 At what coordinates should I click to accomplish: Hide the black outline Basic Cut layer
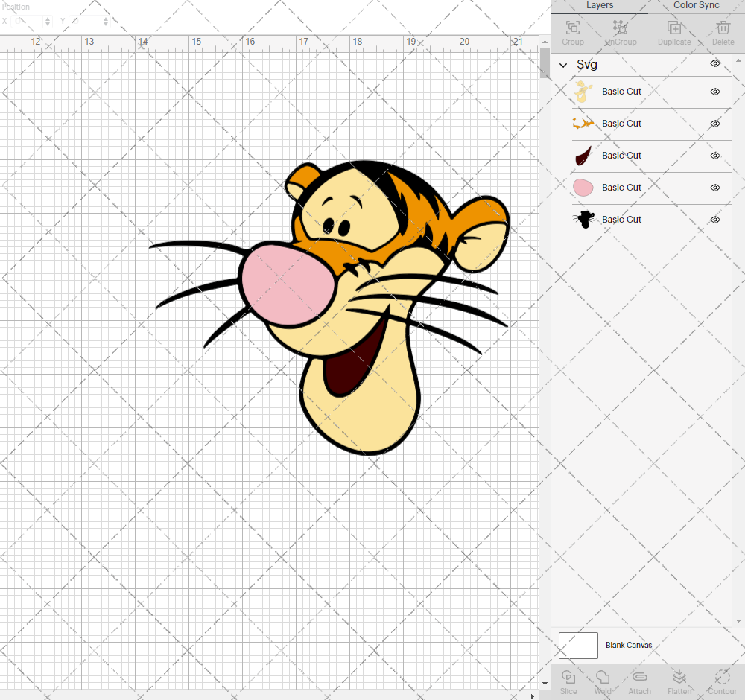715,220
